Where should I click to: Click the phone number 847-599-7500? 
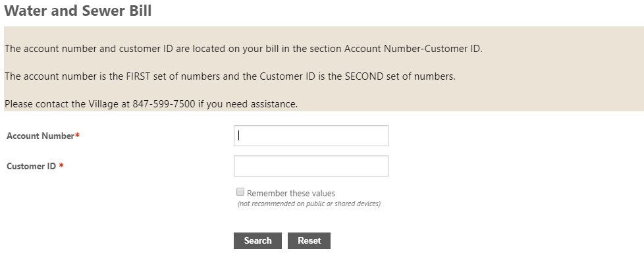coord(164,104)
